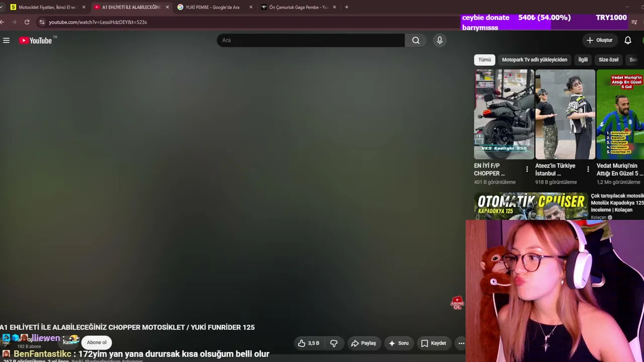Open more actions under the video
Image resolution: width=644 pixels, height=362 pixels.
tap(461, 343)
